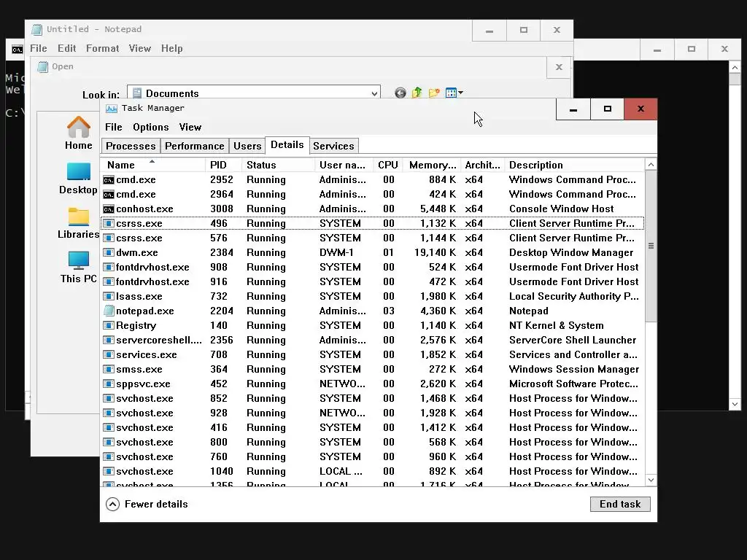This screenshot has width=747, height=560.
Task: Click the icon of cmd.exe PID 2952
Action: (109, 180)
